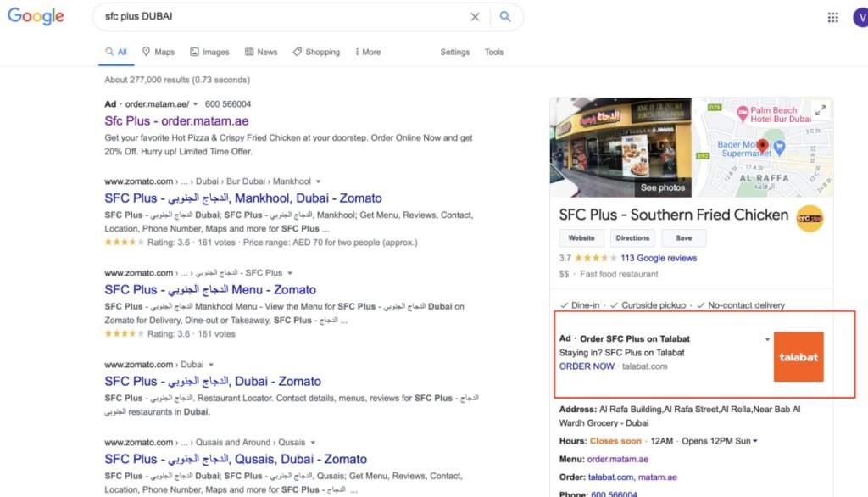Viewport: 868px width, 497px height.
Task: Open the Google apps grid
Action: pos(832,17)
